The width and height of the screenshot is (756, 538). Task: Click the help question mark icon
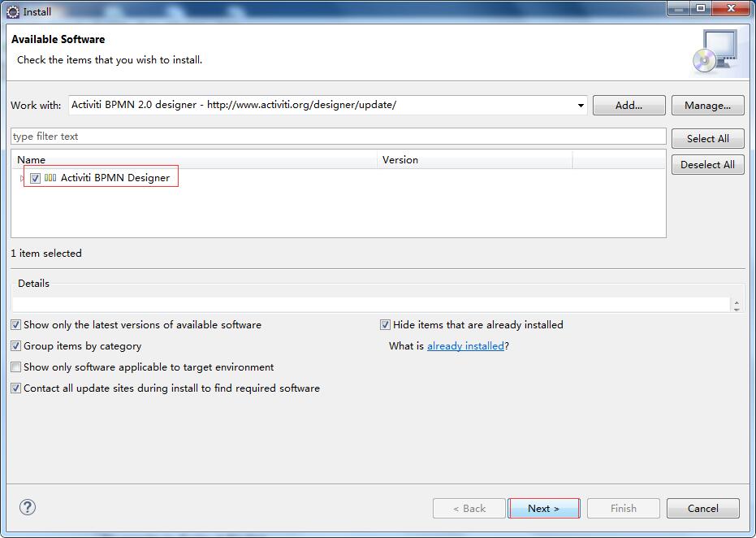click(28, 507)
